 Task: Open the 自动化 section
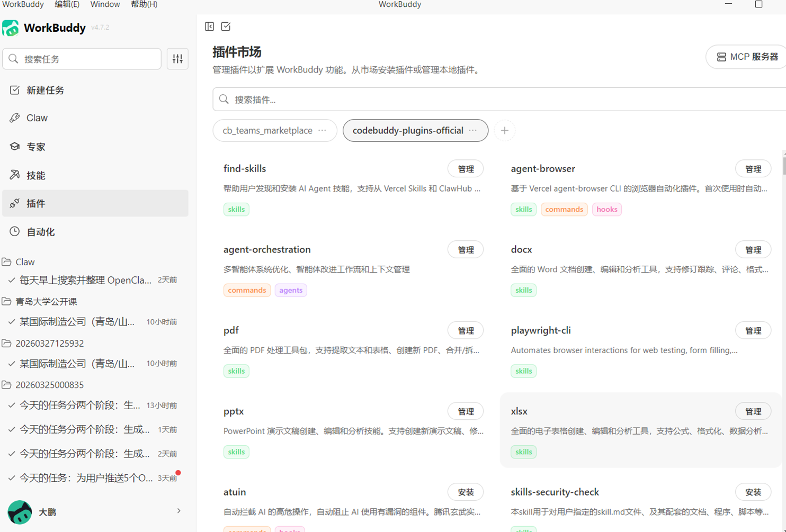point(95,232)
